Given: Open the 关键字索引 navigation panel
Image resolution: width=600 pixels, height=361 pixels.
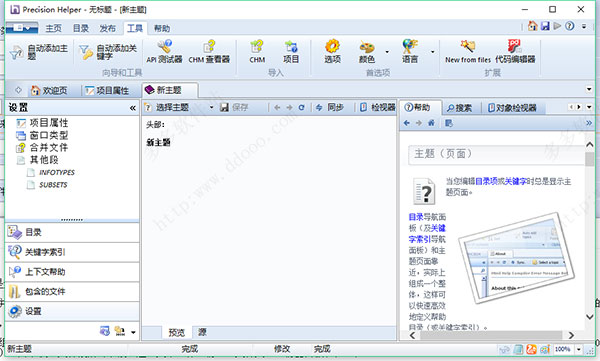Looking at the screenshot, I should (72, 252).
